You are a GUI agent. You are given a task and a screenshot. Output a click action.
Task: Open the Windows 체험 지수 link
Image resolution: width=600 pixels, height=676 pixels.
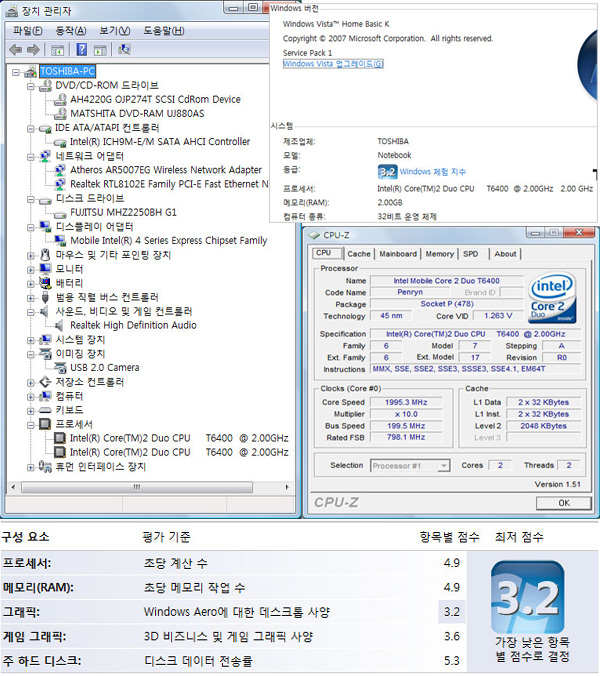(433, 172)
